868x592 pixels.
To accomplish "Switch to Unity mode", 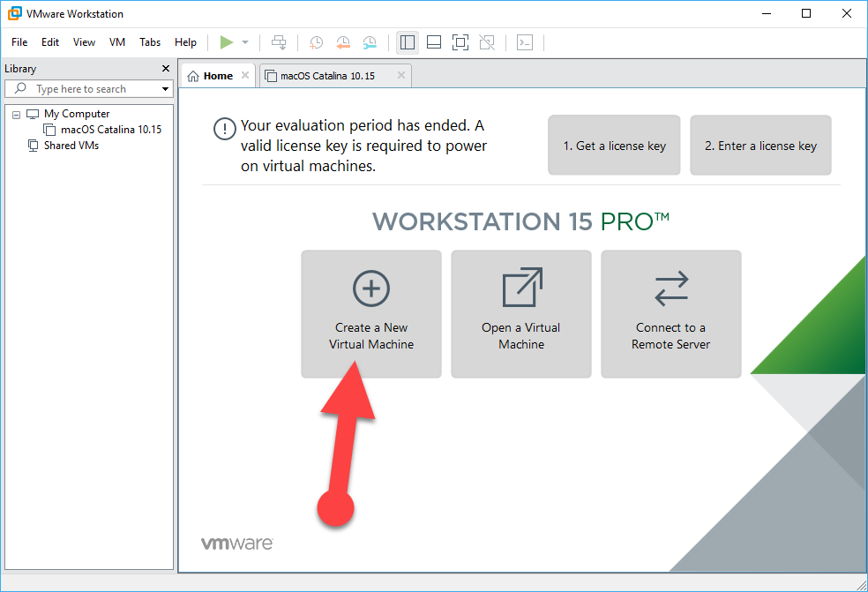I will pyautogui.click(x=486, y=42).
